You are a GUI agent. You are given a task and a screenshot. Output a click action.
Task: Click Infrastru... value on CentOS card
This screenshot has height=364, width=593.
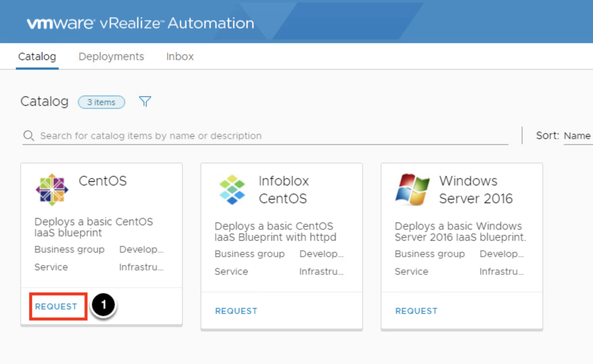coord(141,267)
